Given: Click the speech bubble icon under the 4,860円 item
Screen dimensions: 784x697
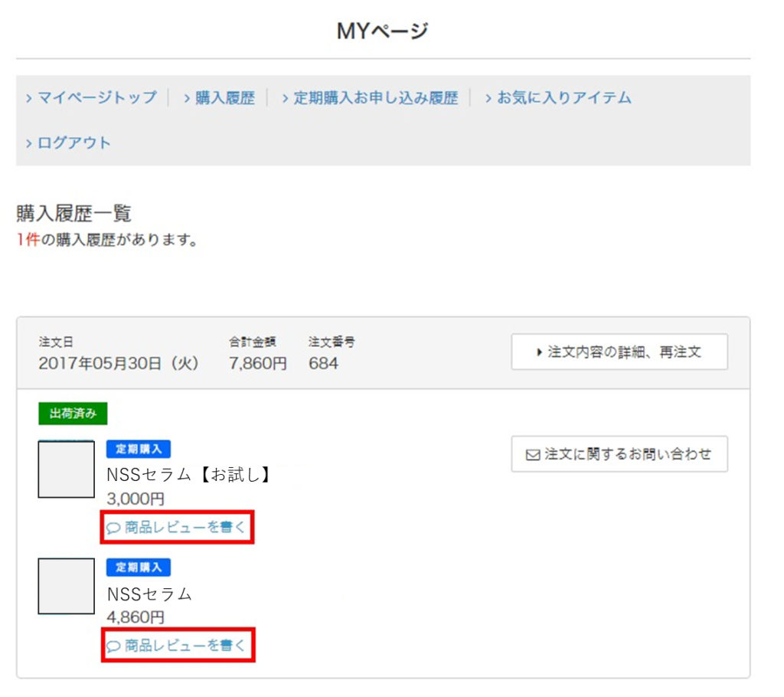Looking at the screenshot, I should click(x=113, y=646).
